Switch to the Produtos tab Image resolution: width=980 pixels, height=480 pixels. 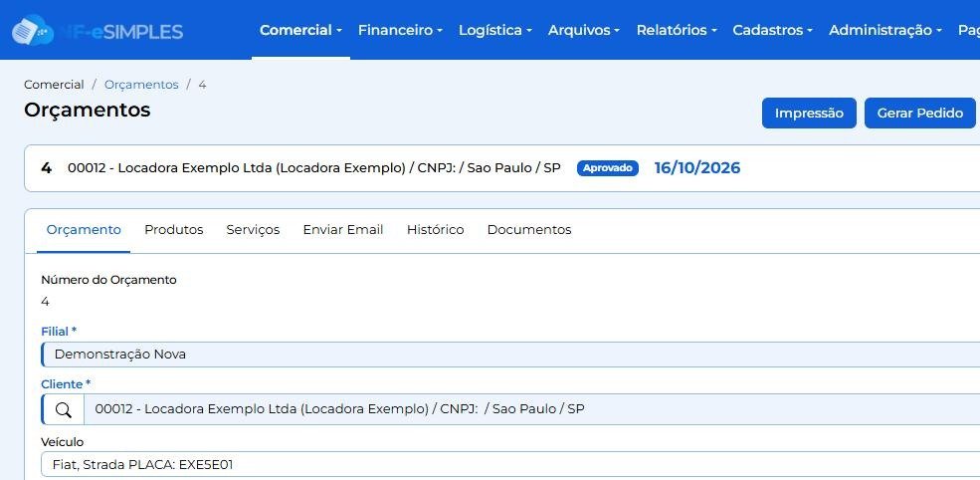pyautogui.click(x=174, y=230)
